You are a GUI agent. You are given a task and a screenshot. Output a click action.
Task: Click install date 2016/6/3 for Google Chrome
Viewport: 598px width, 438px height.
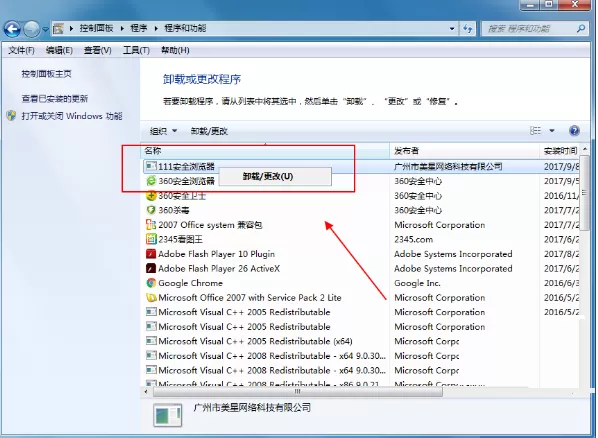(x=561, y=283)
